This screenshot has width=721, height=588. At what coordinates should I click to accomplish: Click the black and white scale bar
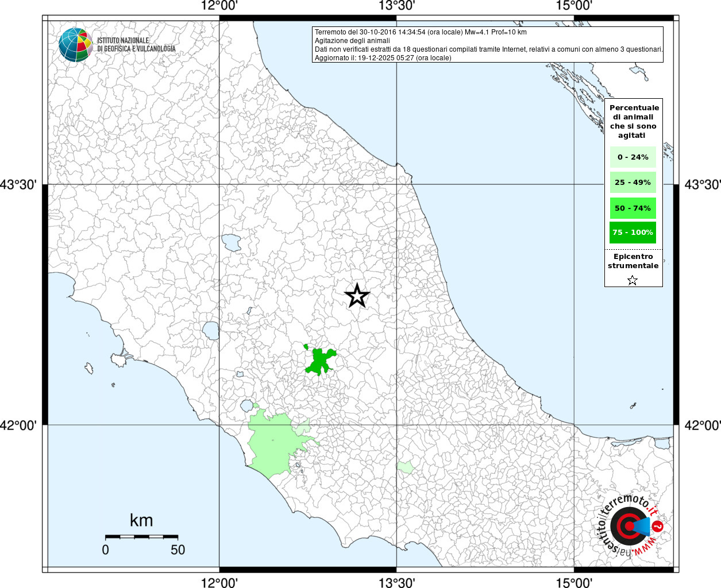pos(141,536)
